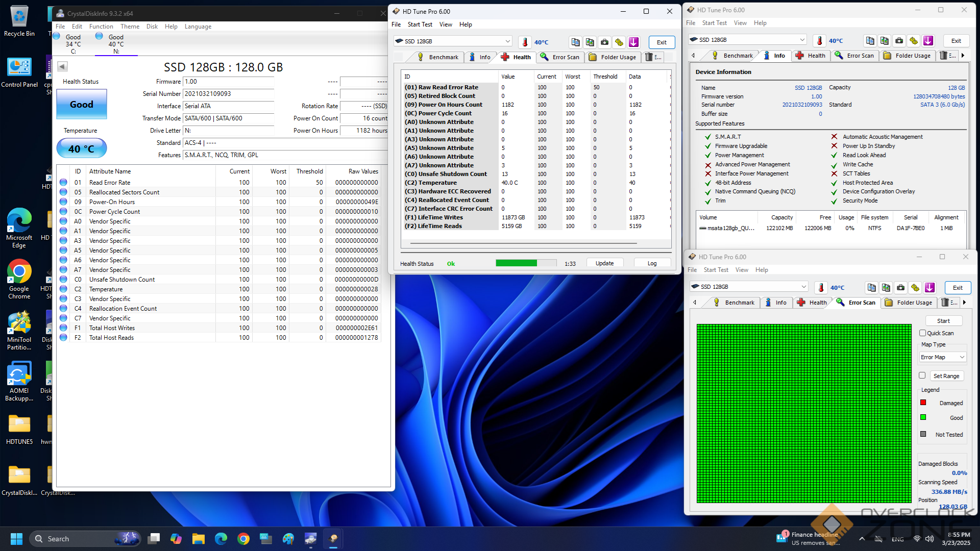
Task: Click the camera icon in the Error Scan window
Action: [900, 288]
